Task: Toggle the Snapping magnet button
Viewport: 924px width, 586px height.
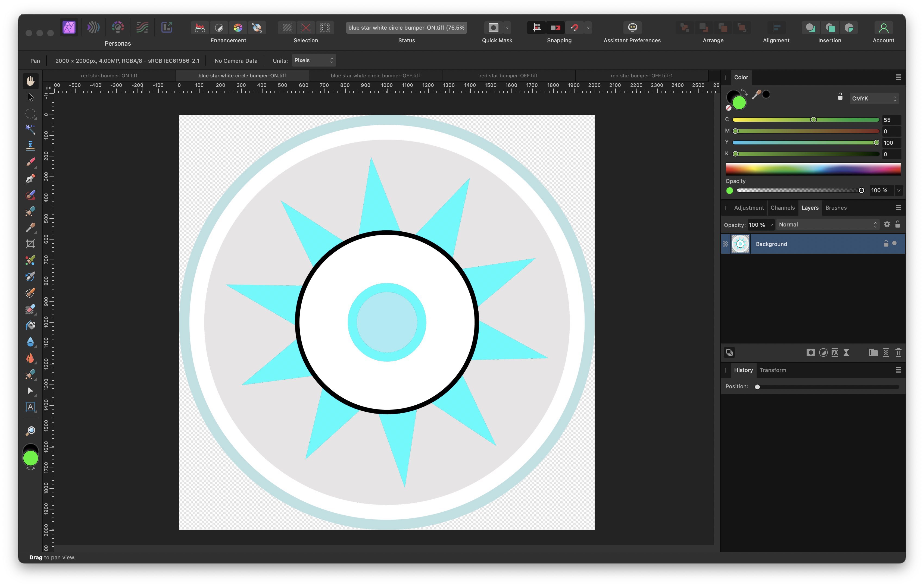Action: pyautogui.click(x=575, y=28)
